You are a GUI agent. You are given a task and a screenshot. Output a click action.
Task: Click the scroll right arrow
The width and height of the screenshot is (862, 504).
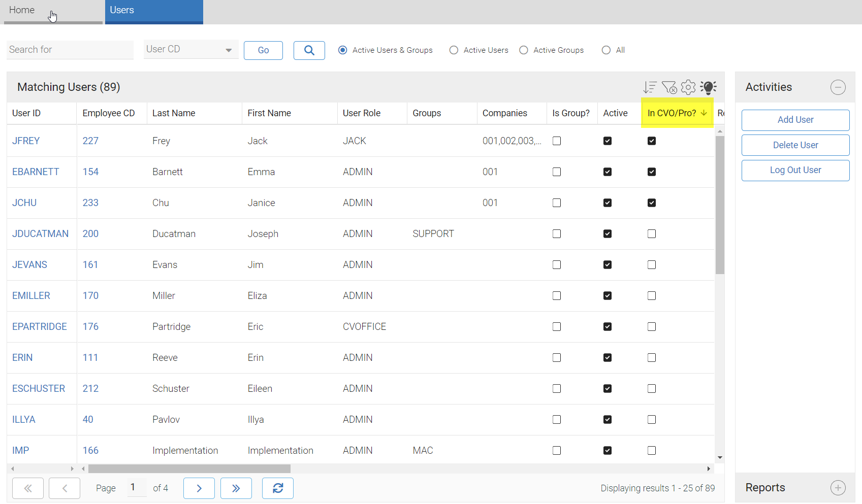tap(709, 468)
